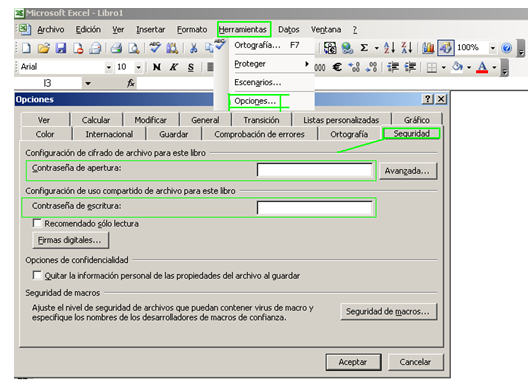530x382 pixels.
Task: Click the New blank workbook icon
Action: point(26,48)
